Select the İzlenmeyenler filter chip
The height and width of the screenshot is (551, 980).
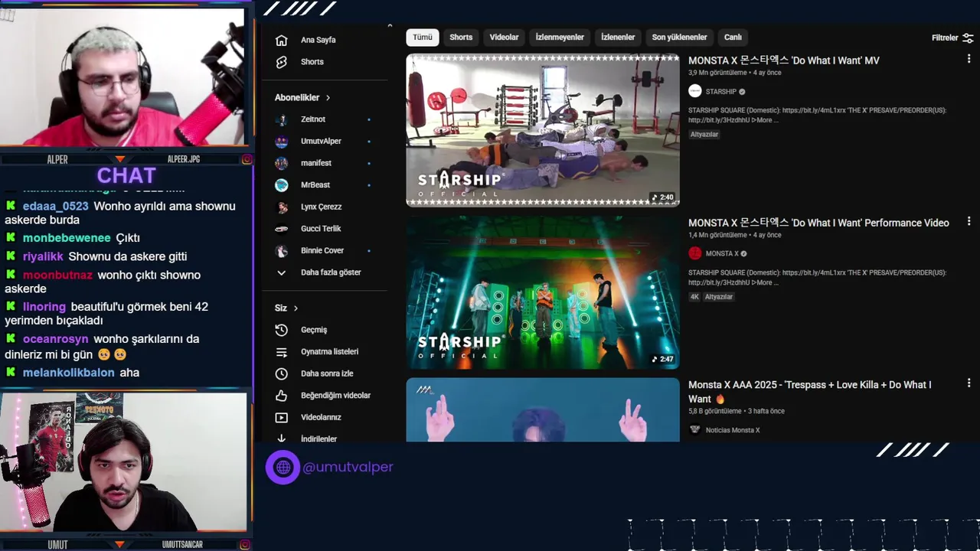pyautogui.click(x=560, y=37)
